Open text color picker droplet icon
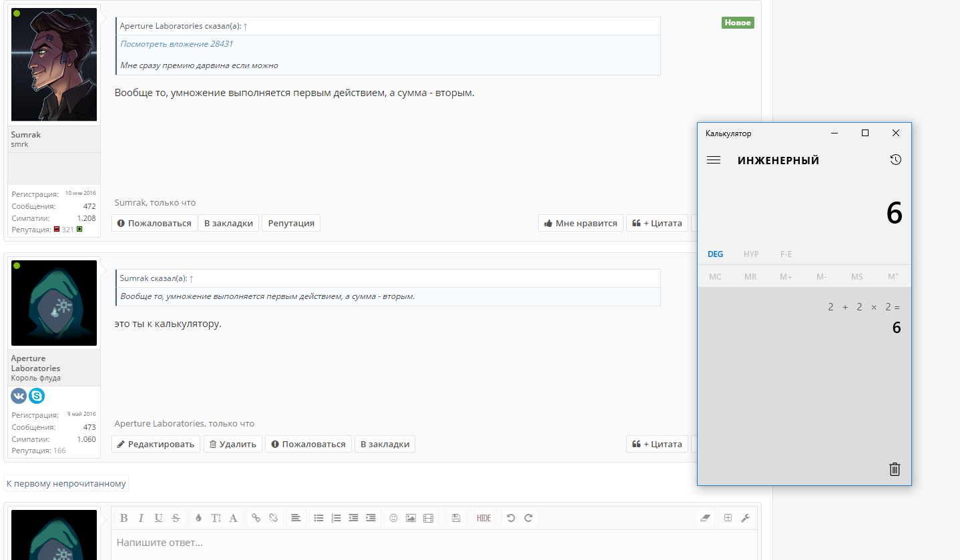This screenshot has height=560, width=960. point(198,518)
